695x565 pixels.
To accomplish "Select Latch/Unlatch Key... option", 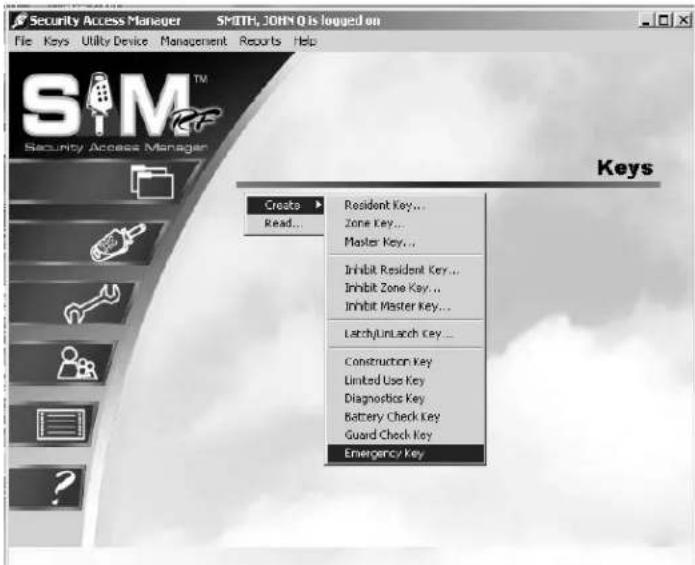I will 406,334.
